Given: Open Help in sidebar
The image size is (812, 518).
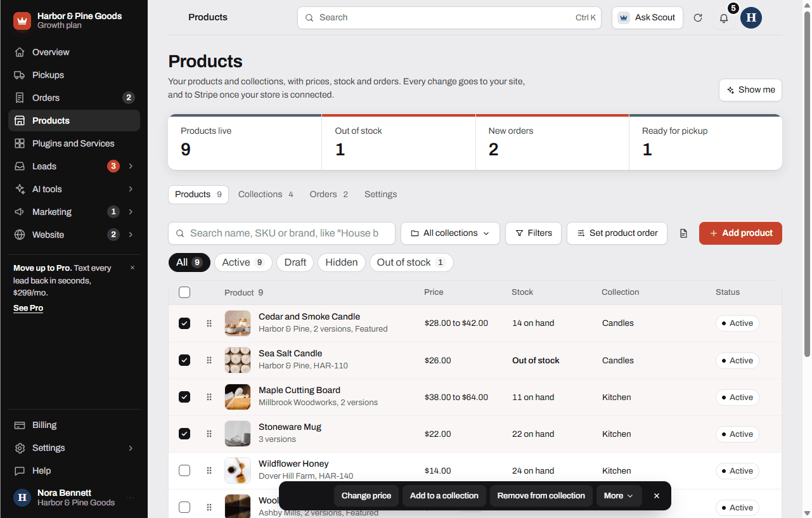Looking at the screenshot, I should point(74,470).
